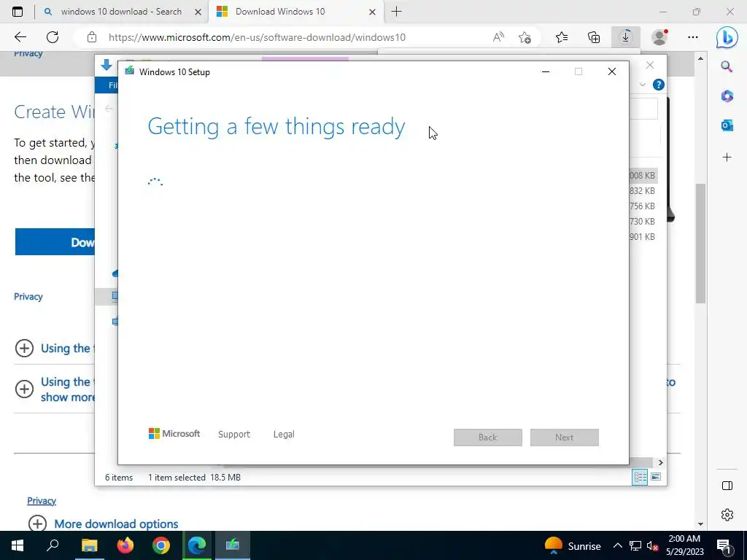The image size is (747, 560).
Task: Open the profile avatar icon
Action: (659, 37)
